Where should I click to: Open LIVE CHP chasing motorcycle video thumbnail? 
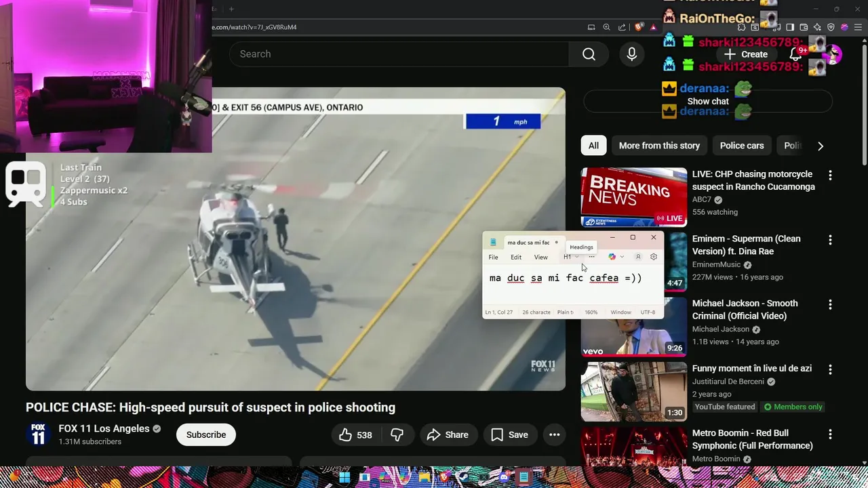tap(634, 197)
